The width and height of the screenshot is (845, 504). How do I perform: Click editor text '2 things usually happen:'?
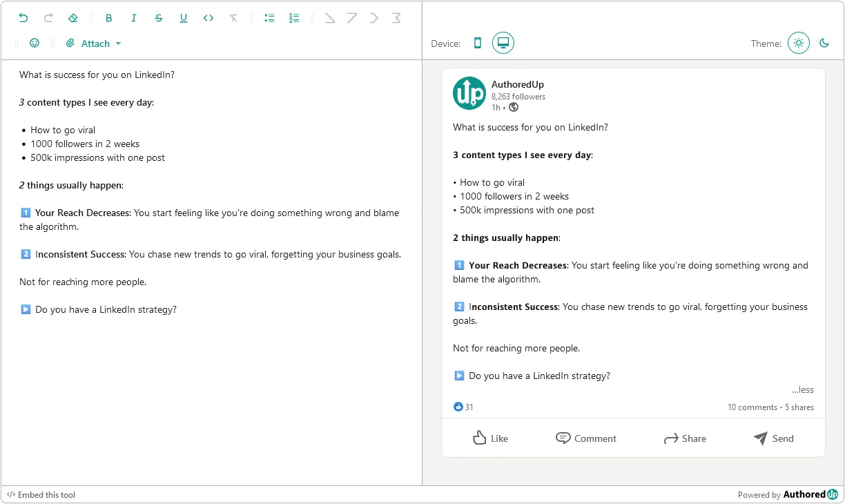pyautogui.click(x=71, y=185)
